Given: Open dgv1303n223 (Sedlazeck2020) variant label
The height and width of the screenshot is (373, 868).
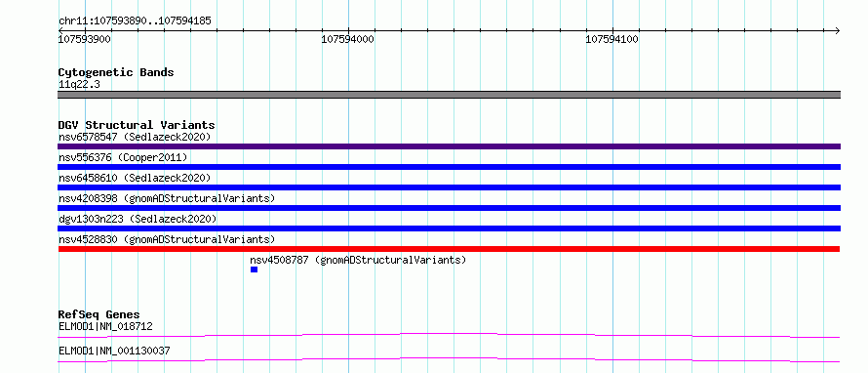Looking at the screenshot, I should [138, 219].
